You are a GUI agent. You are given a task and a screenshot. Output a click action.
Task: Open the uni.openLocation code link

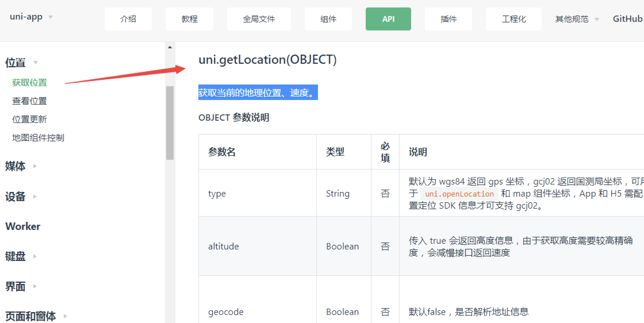coord(459,194)
